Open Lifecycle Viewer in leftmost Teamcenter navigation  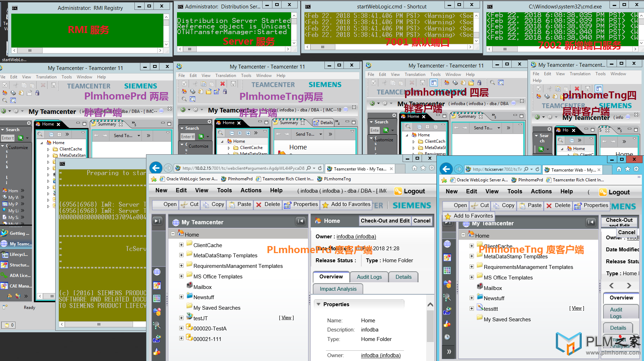(16, 254)
